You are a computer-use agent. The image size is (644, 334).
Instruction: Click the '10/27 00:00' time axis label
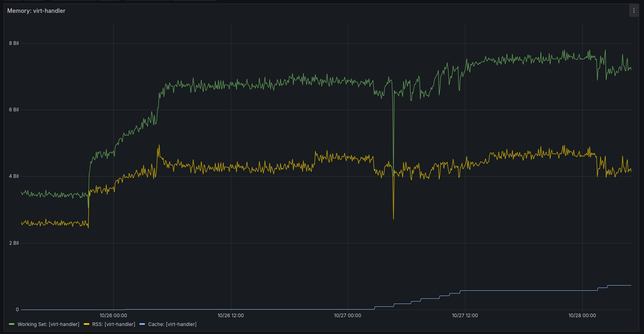click(x=348, y=316)
